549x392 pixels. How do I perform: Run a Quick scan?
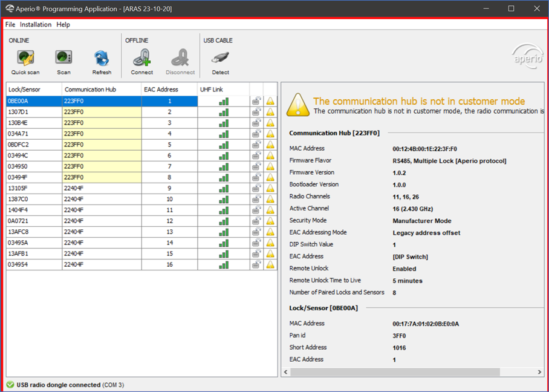(25, 62)
